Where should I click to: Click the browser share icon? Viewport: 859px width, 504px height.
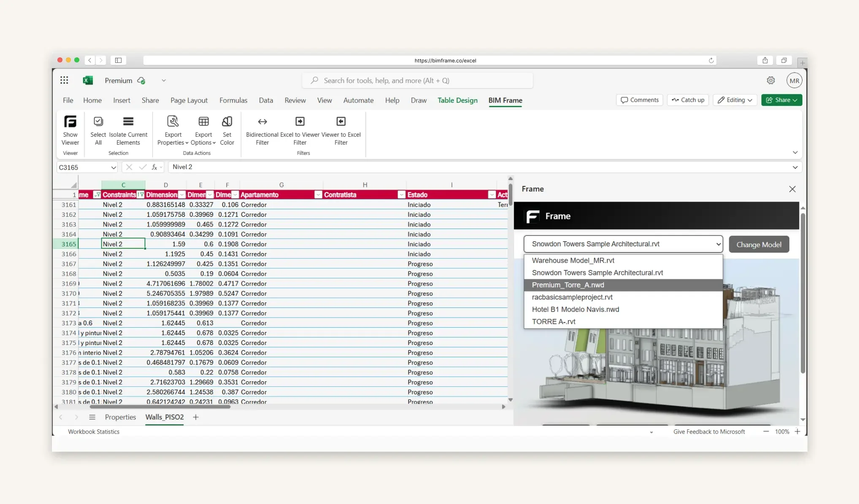pos(765,60)
